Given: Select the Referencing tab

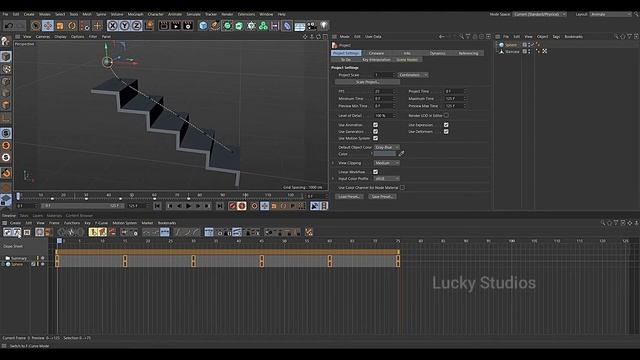Looking at the screenshot, I should point(468,53).
